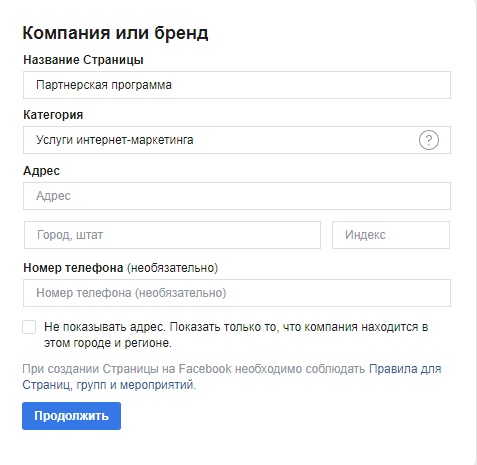This screenshot has height=465, width=477.
Task: Click the blue Продолжить button
Action: point(71,416)
